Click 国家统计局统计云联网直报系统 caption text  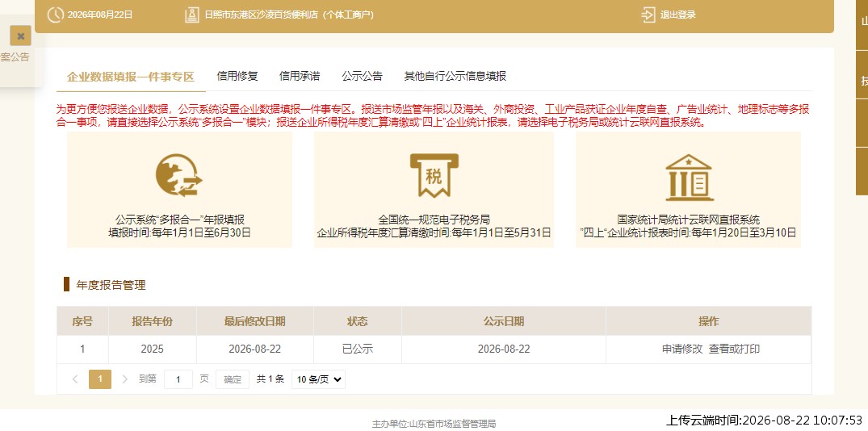[x=689, y=220]
